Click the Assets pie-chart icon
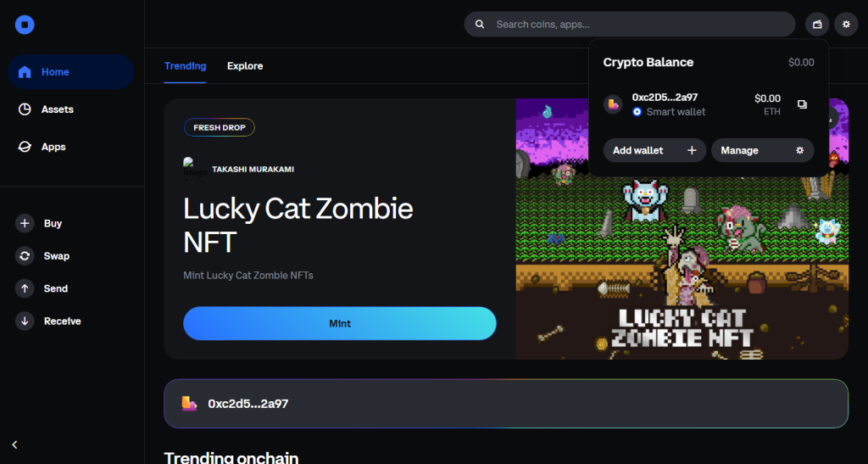868x464 pixels. (25, 109)
